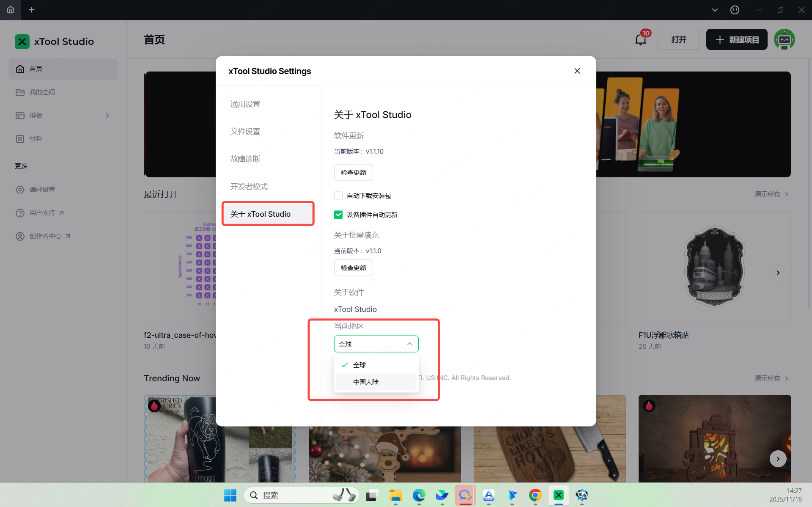The width and height of the screenshot is (812, 507).
Task: Collapse the 当前地区 region dropdown
Action: tap(409, 344)
